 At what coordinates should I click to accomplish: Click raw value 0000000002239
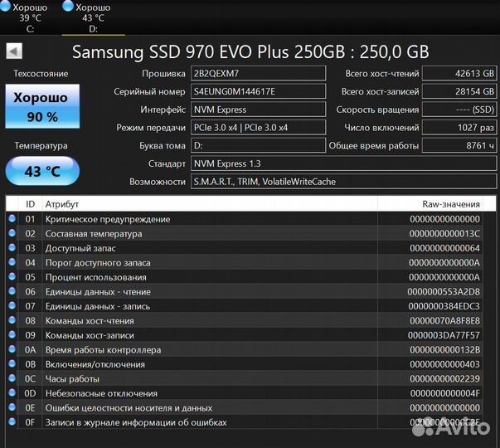point(444,379)
